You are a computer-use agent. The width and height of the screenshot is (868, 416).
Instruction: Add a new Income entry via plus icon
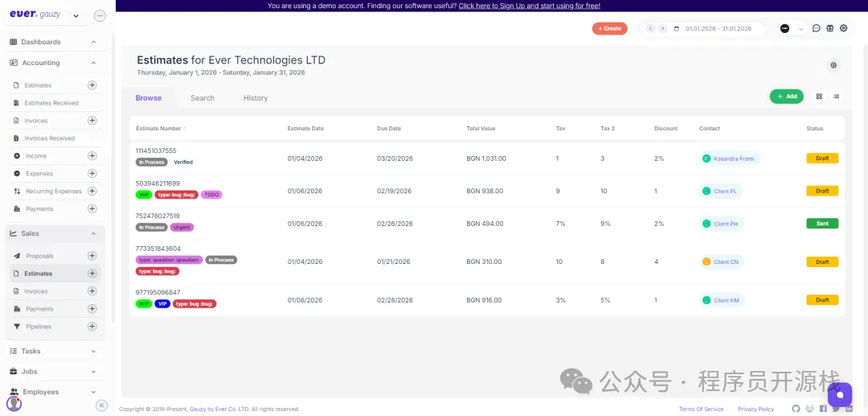[x=92, y=156]
